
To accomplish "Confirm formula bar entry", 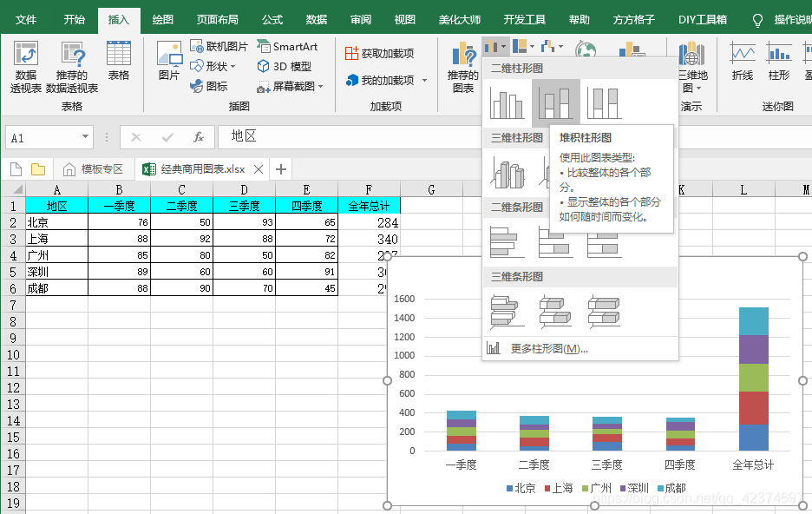I will (x=167, y=137).
